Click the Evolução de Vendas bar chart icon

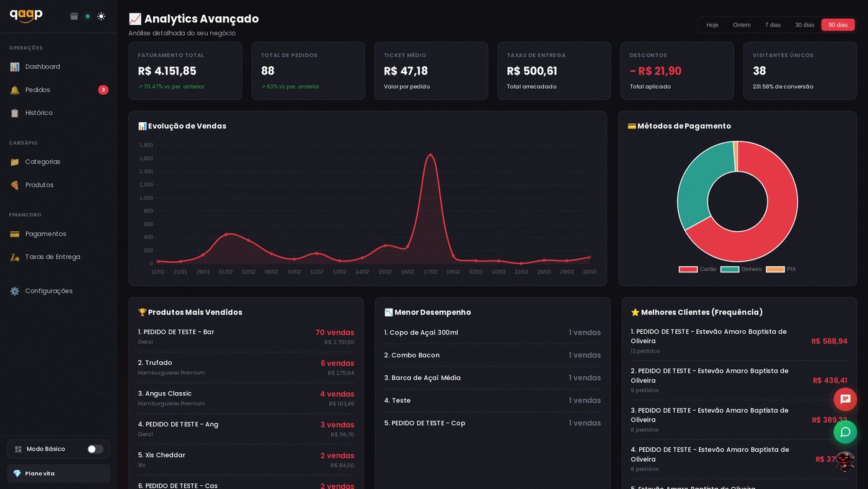point(142,126)
